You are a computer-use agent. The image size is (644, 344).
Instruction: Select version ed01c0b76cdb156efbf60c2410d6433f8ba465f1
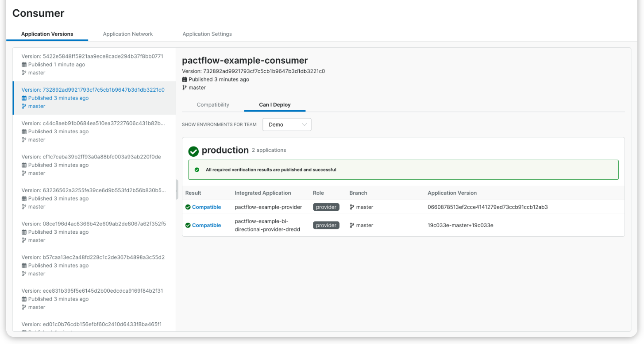[x=94, y=324]
